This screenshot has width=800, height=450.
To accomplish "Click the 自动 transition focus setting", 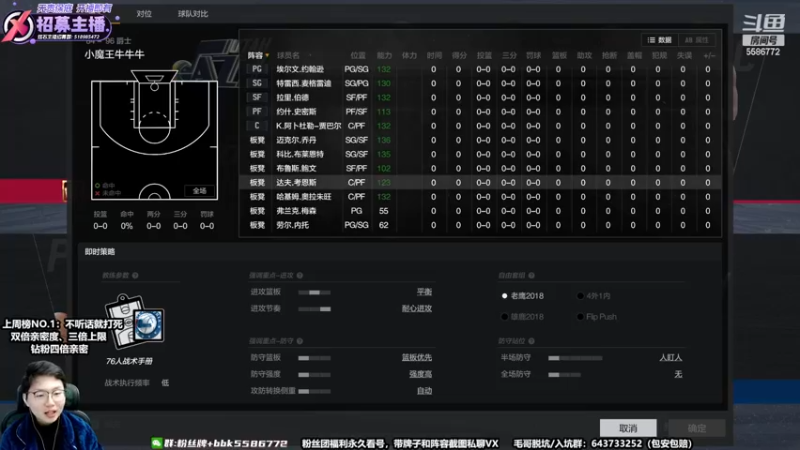I will pos(424,391).
